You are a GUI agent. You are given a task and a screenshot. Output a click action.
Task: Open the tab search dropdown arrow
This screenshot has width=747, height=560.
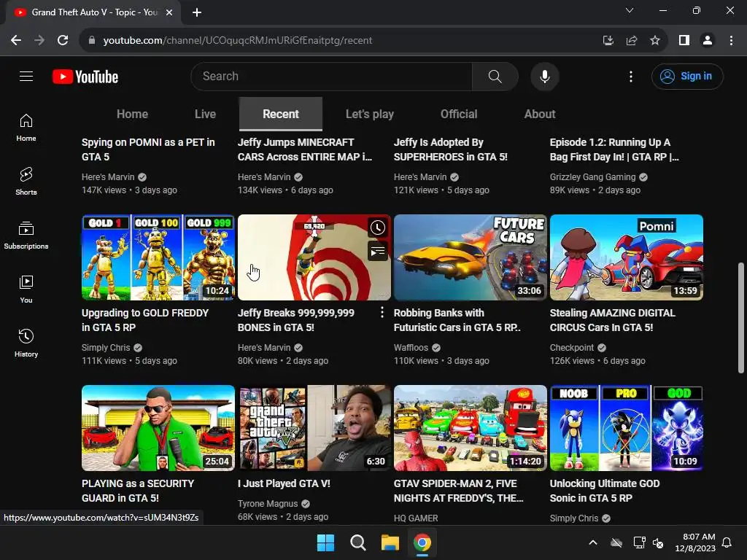tap(630, 10)
